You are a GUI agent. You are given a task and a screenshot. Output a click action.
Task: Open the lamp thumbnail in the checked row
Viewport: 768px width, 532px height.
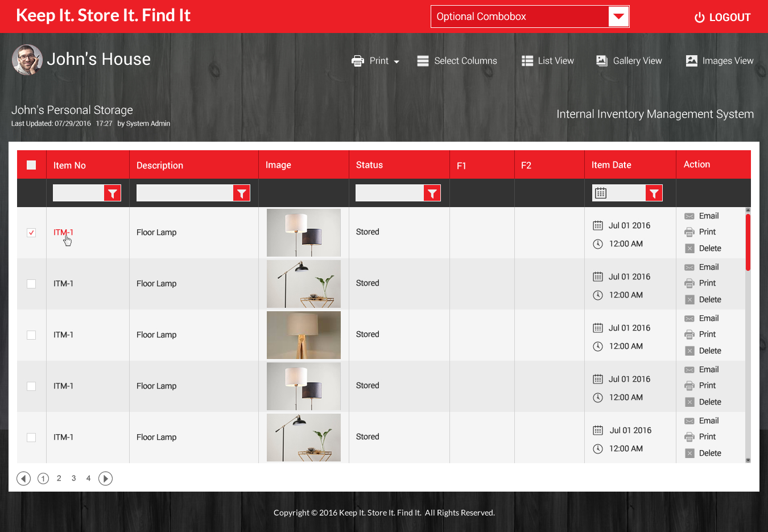click(304, 233)
